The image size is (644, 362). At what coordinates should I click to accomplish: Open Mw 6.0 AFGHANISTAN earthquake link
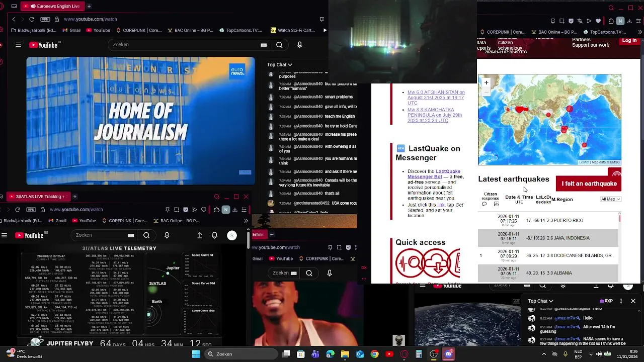[436, 98]
